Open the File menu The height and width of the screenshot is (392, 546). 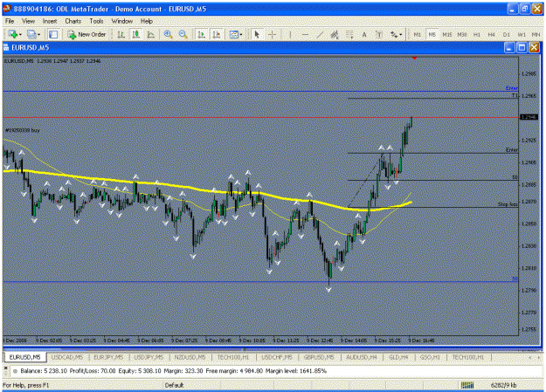point(10,21)
